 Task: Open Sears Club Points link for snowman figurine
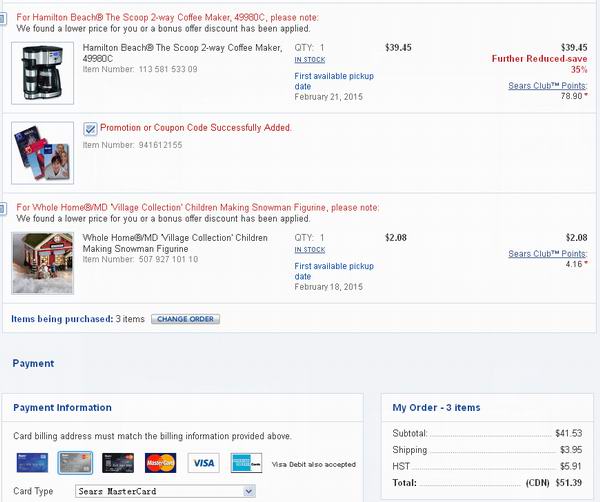click(547, 254)
